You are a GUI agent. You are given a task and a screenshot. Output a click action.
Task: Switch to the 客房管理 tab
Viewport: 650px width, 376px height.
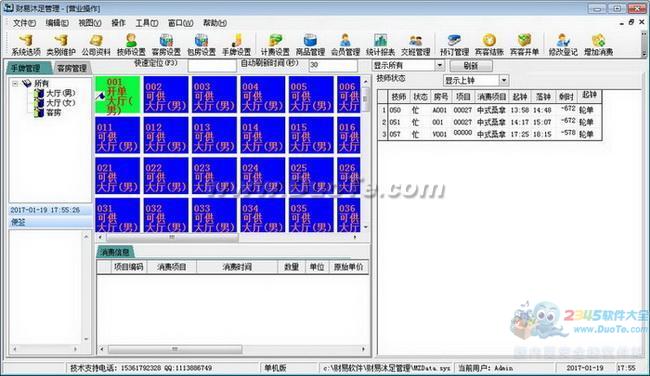72,68
